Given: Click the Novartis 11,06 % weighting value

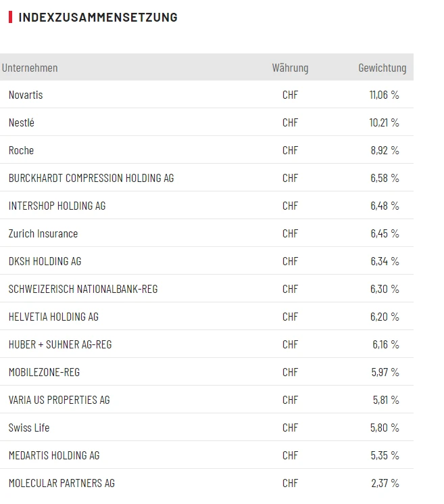Looking at the screenshot, I should click(x=384, y=95).
